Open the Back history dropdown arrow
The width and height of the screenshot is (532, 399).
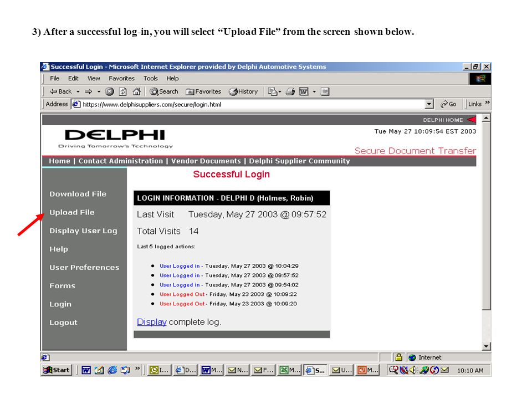78,91
